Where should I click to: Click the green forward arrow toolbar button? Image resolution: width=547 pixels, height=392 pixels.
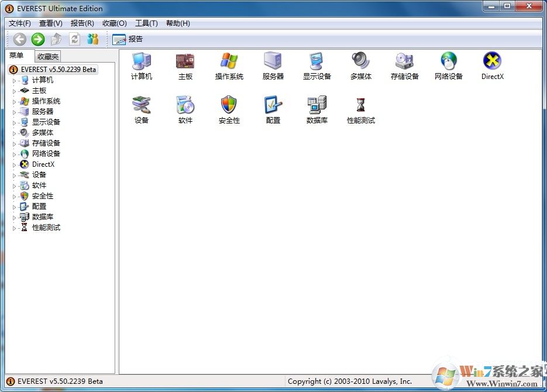coord(38,39)
